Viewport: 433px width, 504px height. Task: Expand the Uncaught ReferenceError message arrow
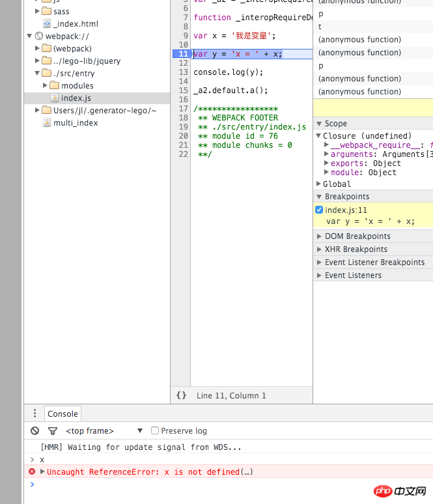coord(42,471)
